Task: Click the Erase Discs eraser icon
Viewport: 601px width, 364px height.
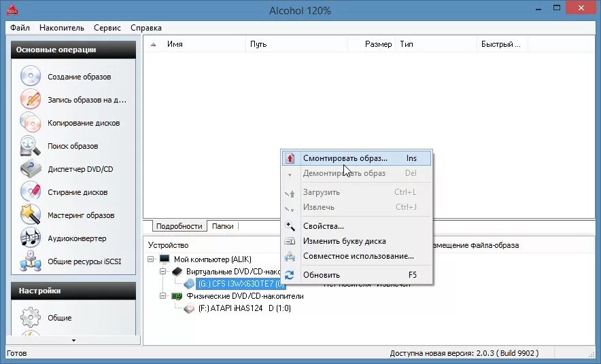Action: tap(31, 192)
